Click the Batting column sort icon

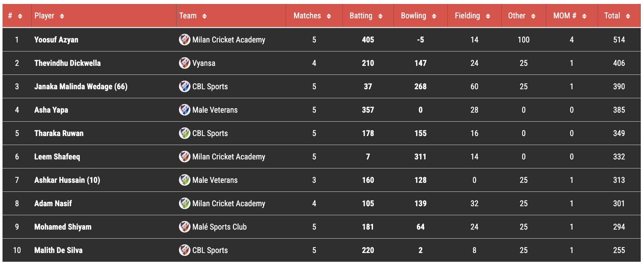point(380,16)
